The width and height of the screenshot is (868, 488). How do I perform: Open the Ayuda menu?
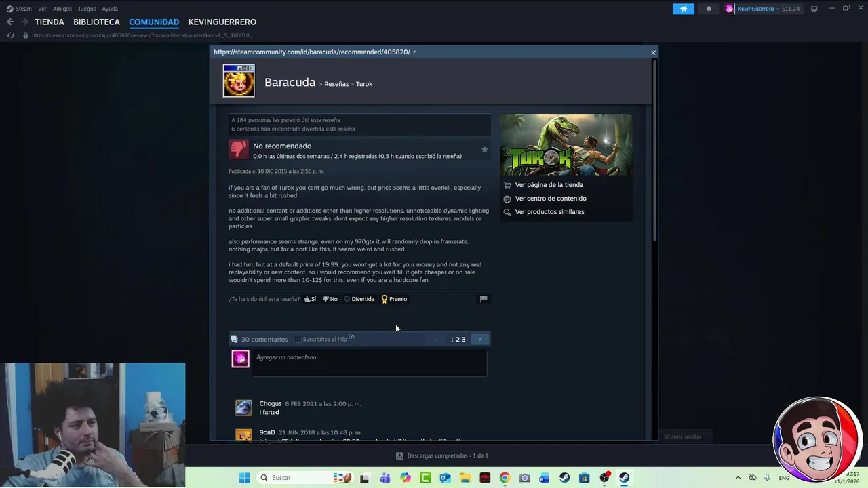[110, 9]
